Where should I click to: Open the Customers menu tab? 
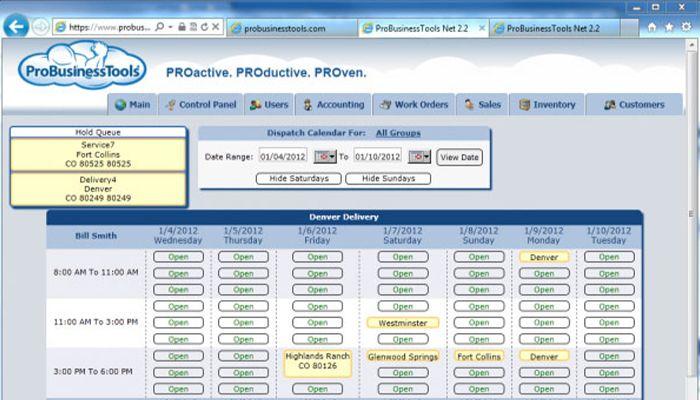coord(634,105)
